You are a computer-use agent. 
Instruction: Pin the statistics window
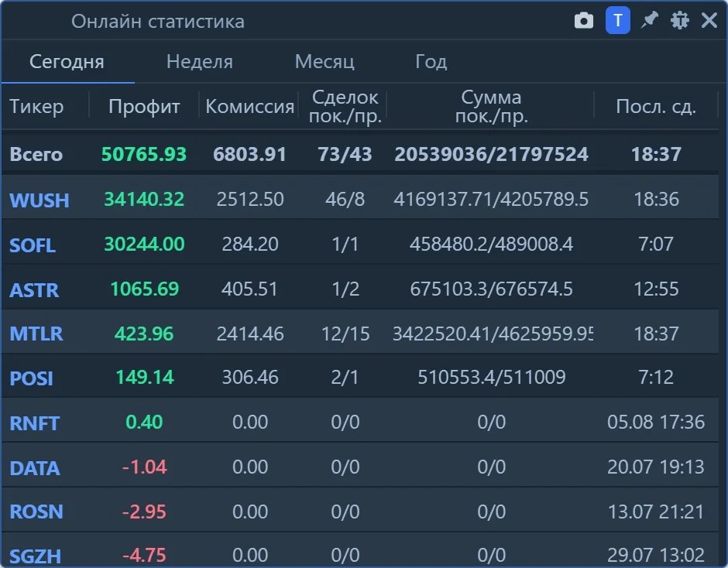click(649, 20)
